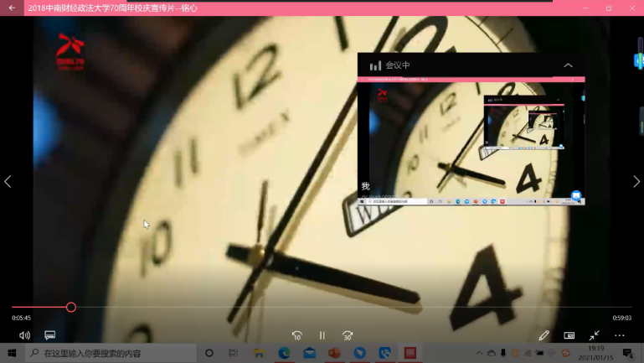Viewport: 644px width, 363px height.
Task: Click the meeting signal bars icon
Action: pyautogui.click(x=375, y=65)
